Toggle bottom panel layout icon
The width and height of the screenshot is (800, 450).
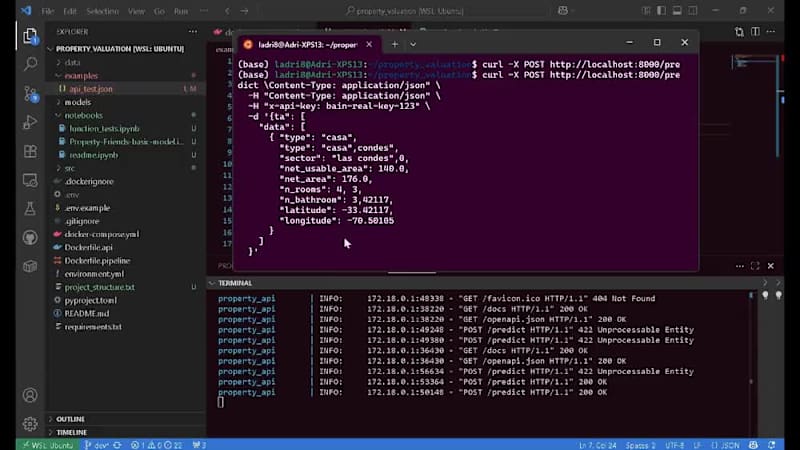click(x=677, y=11)
